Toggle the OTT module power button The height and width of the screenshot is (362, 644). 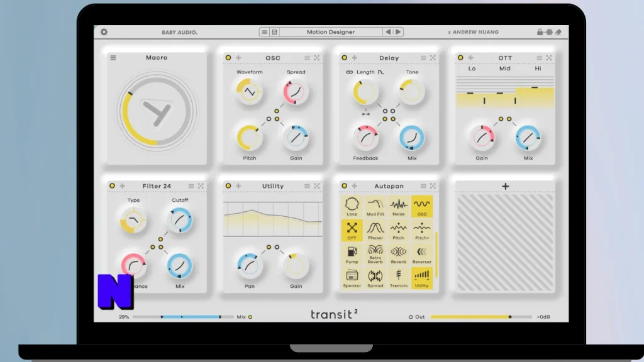click(460, 58)
